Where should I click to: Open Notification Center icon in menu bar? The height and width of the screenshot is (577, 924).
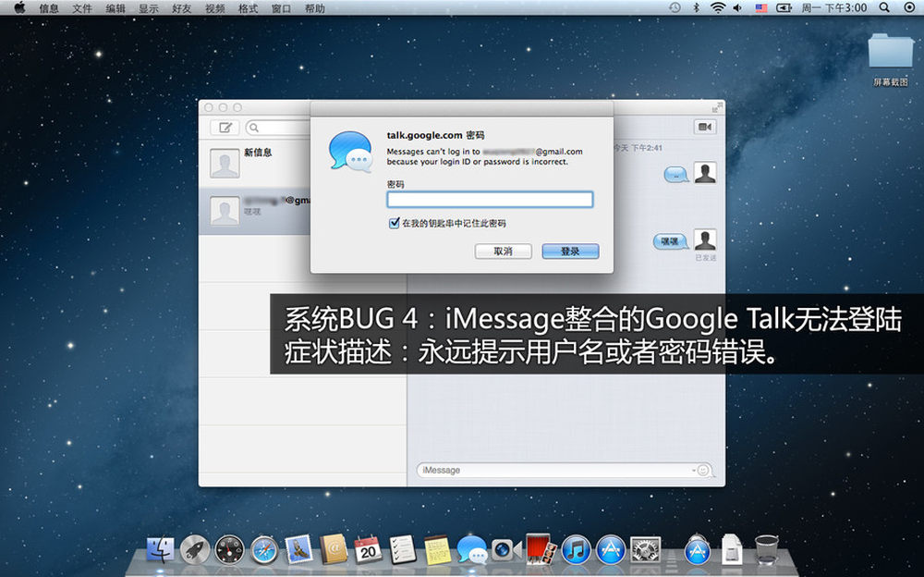[910, 7]
